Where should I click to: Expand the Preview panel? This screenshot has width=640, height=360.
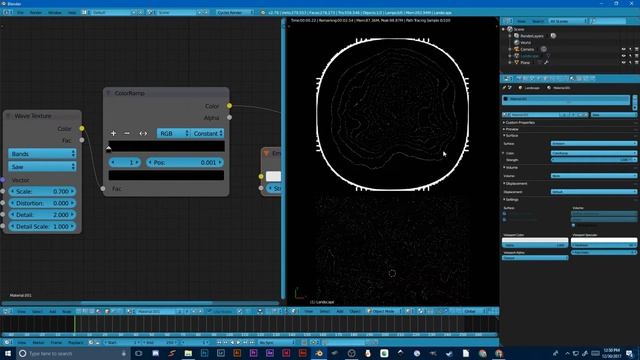pos(511,129)
